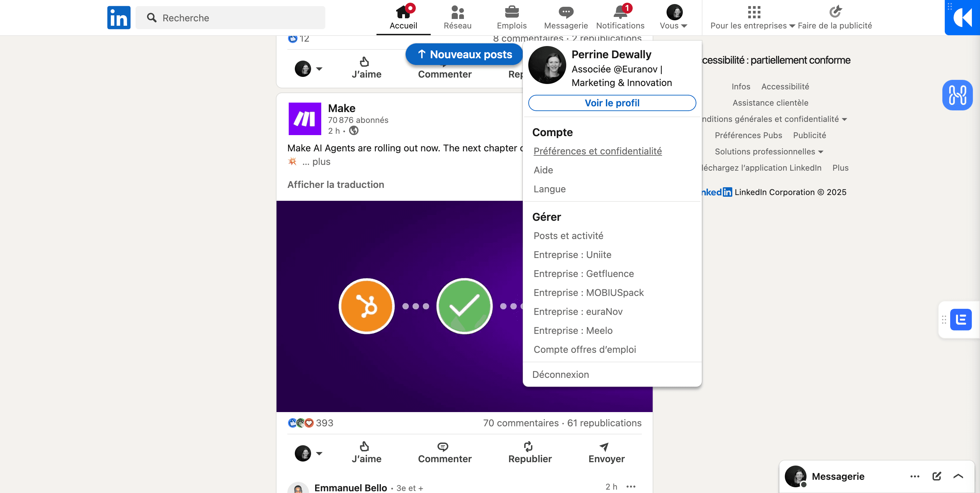Open Entreprise : MOBIUSpack page
The image size is (980, 493).
pyautogui.click(x=589, y=293)
